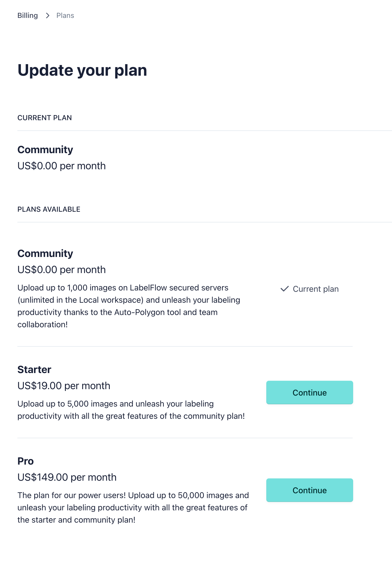Click the Pro plan description text

tap(133, 507)
